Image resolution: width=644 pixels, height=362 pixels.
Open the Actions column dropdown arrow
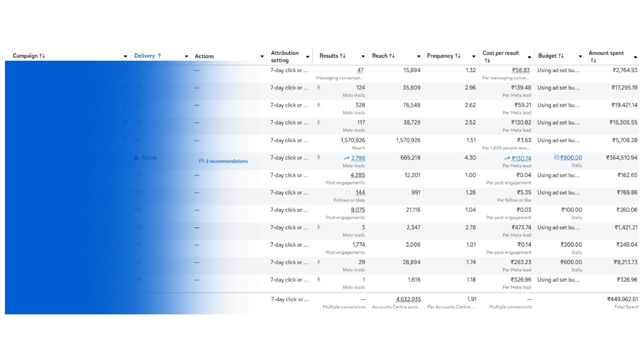pos(262,56)
